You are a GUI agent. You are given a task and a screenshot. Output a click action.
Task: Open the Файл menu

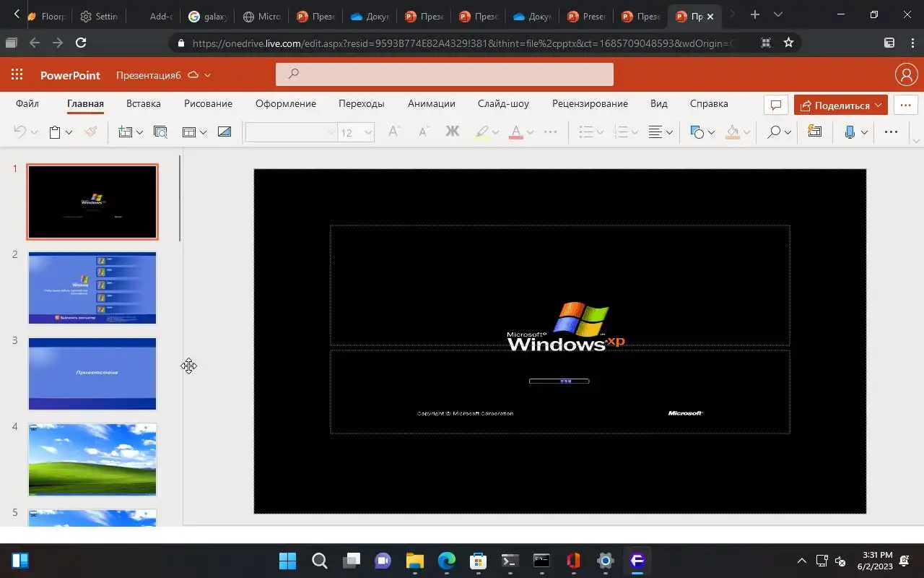tap(27, 103)
